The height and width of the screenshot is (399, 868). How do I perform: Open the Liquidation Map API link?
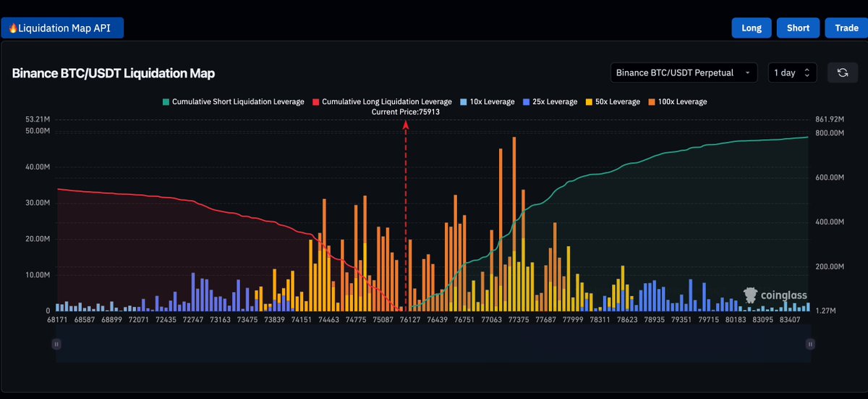(x=62, y=28)
